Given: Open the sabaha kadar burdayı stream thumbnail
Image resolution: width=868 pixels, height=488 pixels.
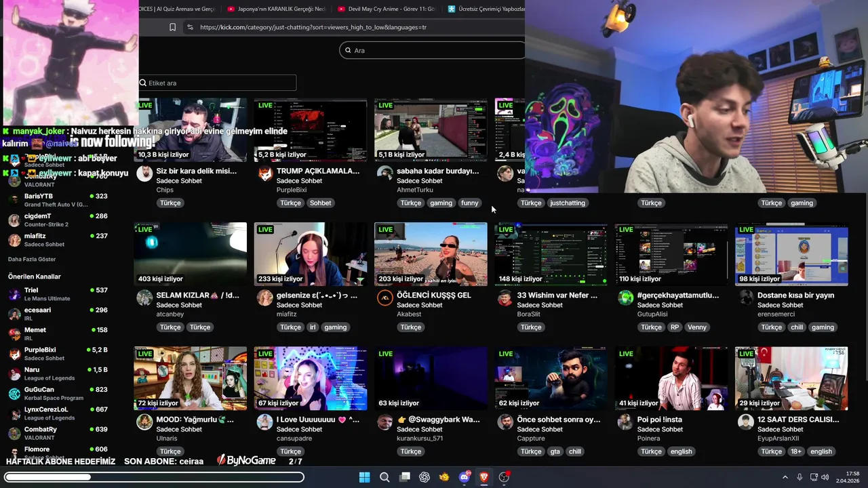Looking at the screenshot, I should click(x=431, y=130).
